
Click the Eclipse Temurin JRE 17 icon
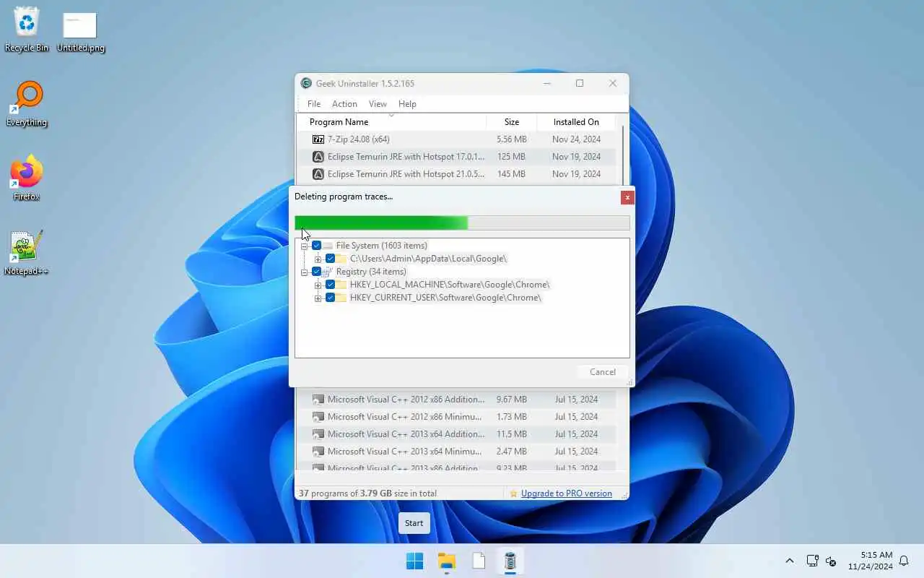318,157
